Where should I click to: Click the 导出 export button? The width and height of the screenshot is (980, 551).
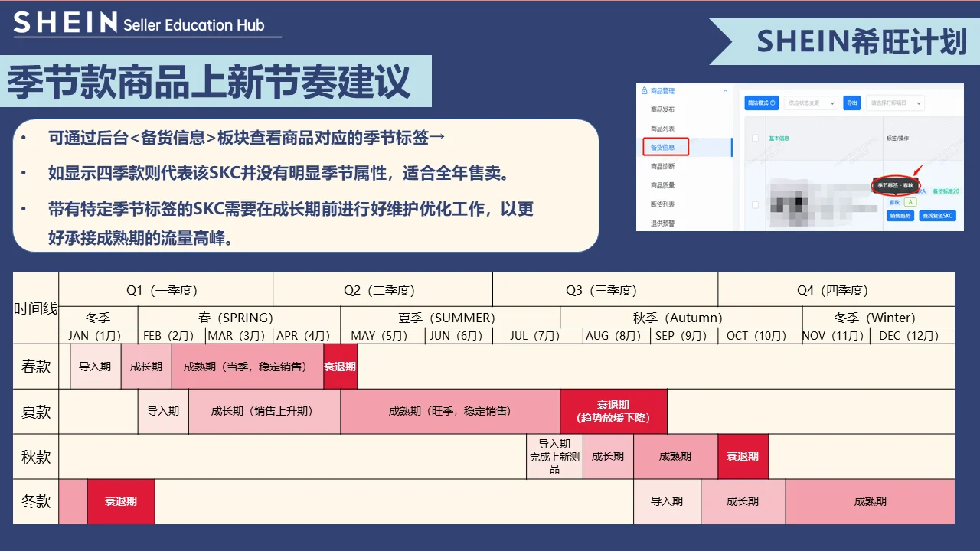coord(852,103)
